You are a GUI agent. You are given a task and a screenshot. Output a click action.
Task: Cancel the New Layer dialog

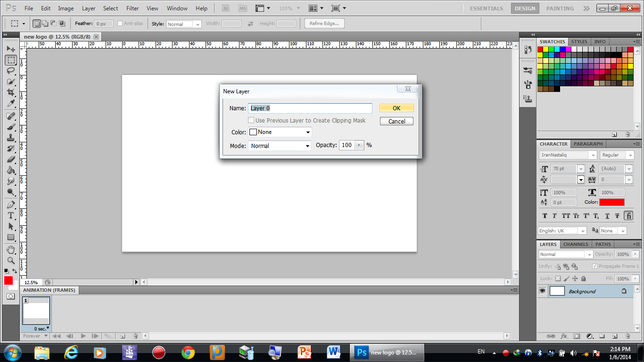click(396, 121)
